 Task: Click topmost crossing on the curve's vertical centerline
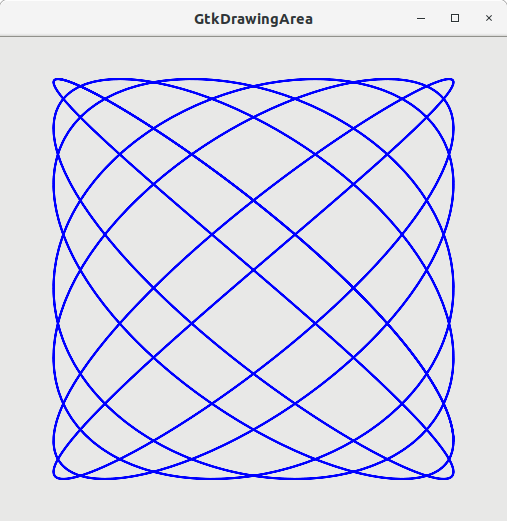coord(254,87)
